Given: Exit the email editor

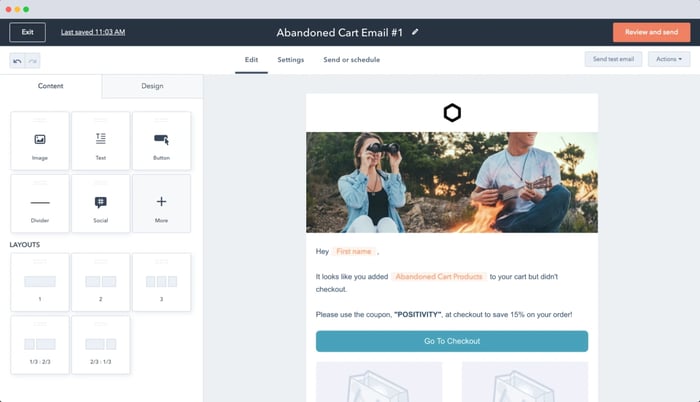Looking at the screenshot, I should (27, 32).
